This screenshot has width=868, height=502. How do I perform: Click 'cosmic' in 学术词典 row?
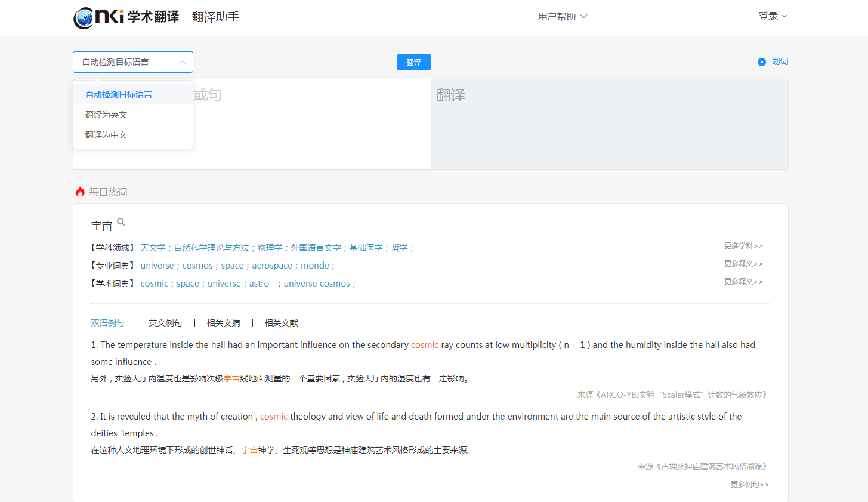[154, 284]
